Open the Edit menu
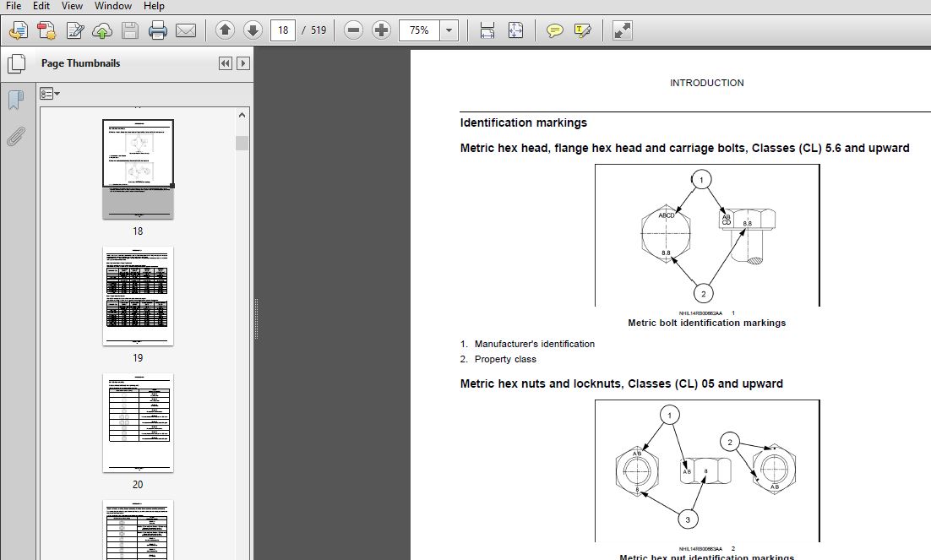 [x=41, y=6]
